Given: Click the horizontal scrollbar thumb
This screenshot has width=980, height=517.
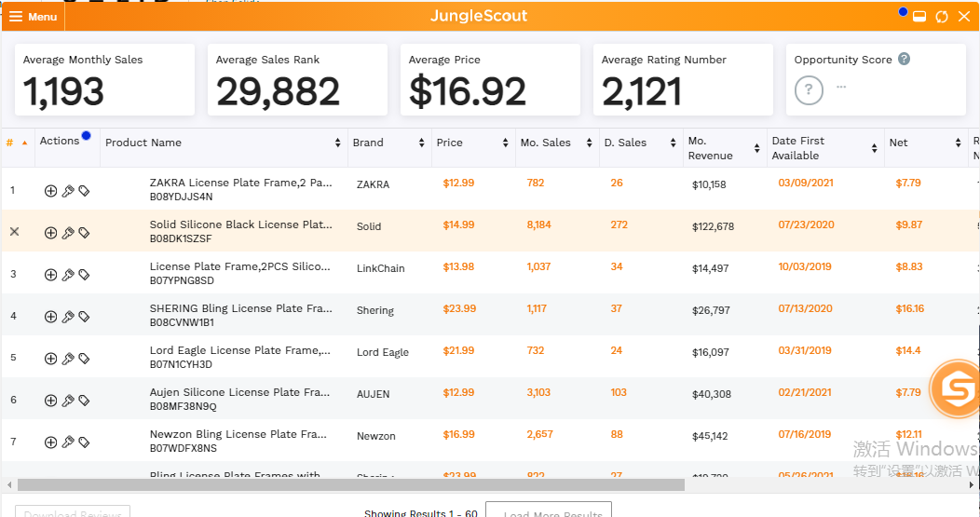Looking at the screenshot, I should (x=351, y=484).
